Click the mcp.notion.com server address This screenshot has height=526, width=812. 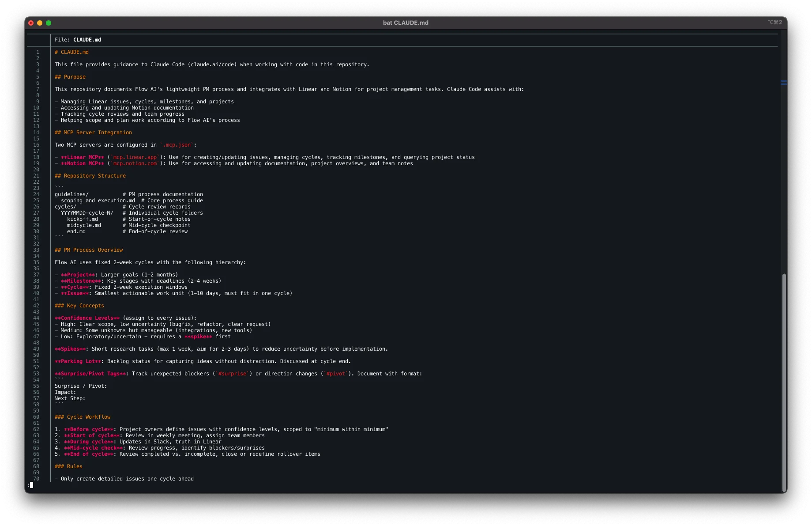(x=135, y=163)
